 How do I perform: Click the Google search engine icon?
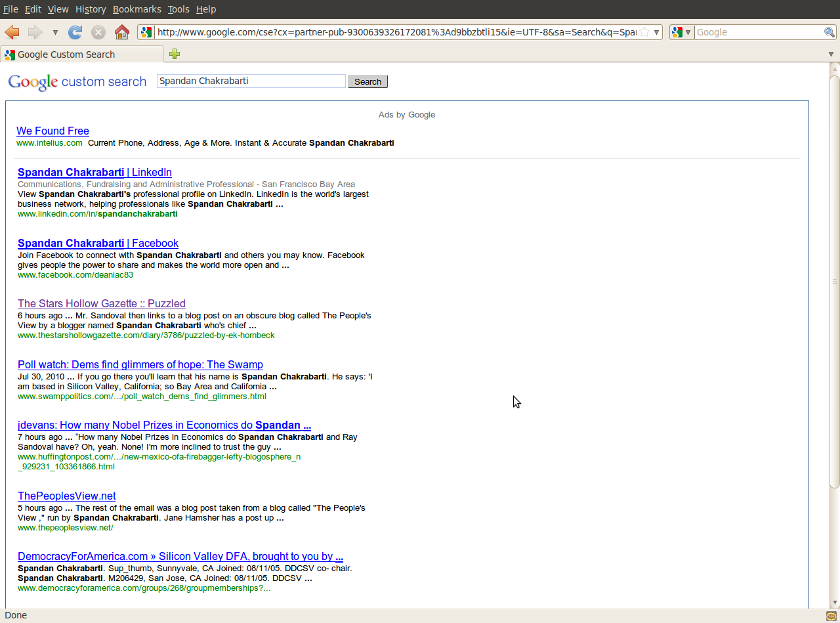[x=678, y=32]
